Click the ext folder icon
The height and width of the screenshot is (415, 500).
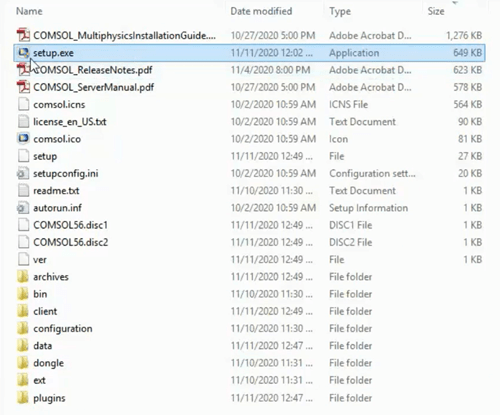click(x=23, y=380)
